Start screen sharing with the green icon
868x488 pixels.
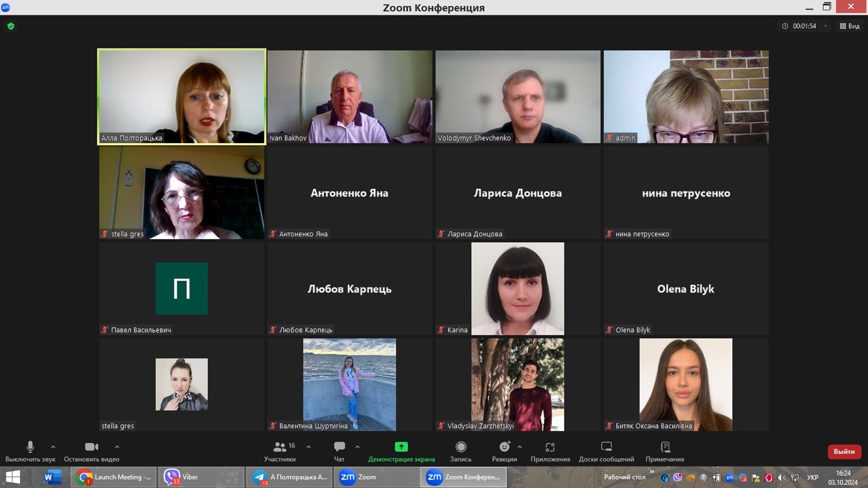coord(401,448)
